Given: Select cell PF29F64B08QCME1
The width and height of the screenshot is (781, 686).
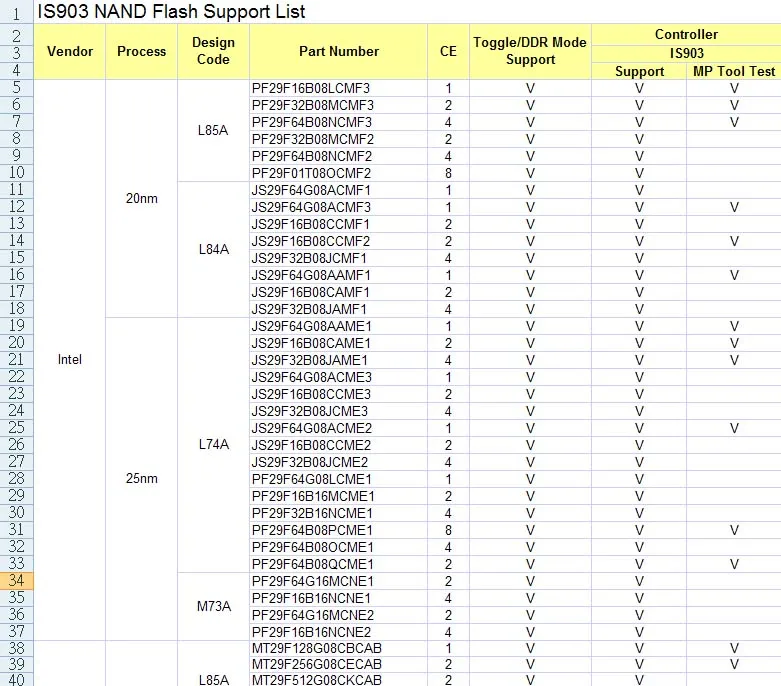Looking at the screenshot, I should (338, 564).
